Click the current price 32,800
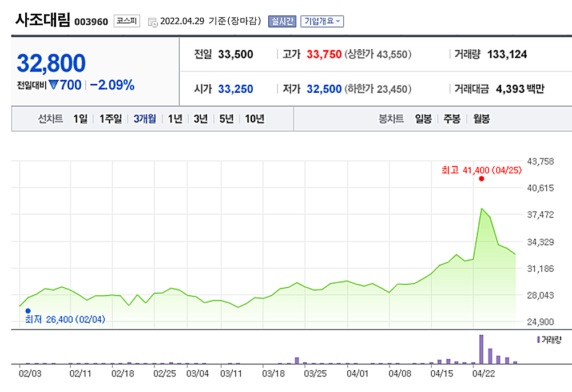Viewport: 572px width, 392px height. [x=51, y=63]
